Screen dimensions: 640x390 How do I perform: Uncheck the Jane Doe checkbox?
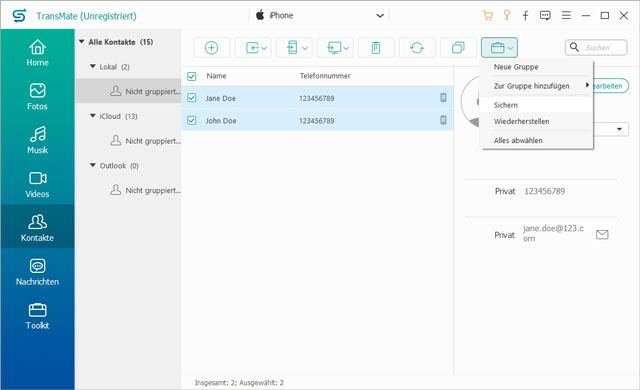coord(192,98)
